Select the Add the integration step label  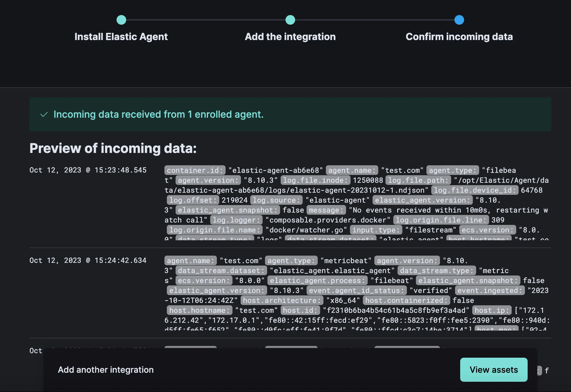[x=290, y=37]
